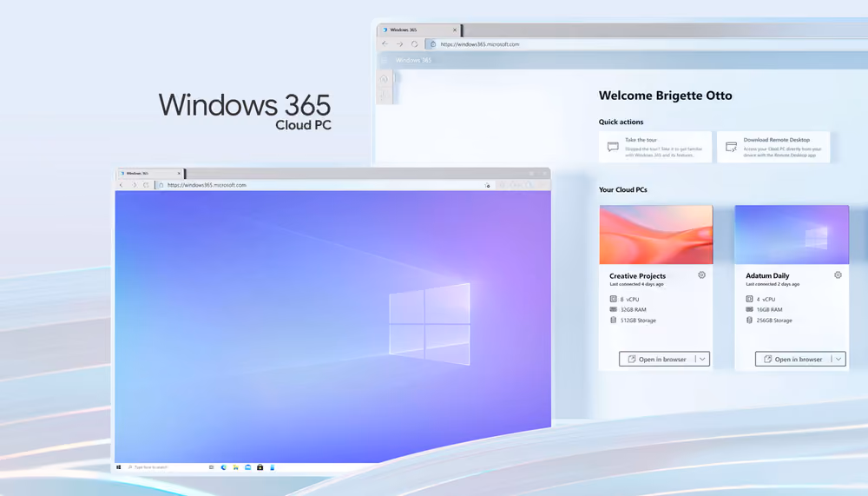Open settings gear for Adatum Daily
868x496 pixels.
pyautogui.click(x=838, y=274)
